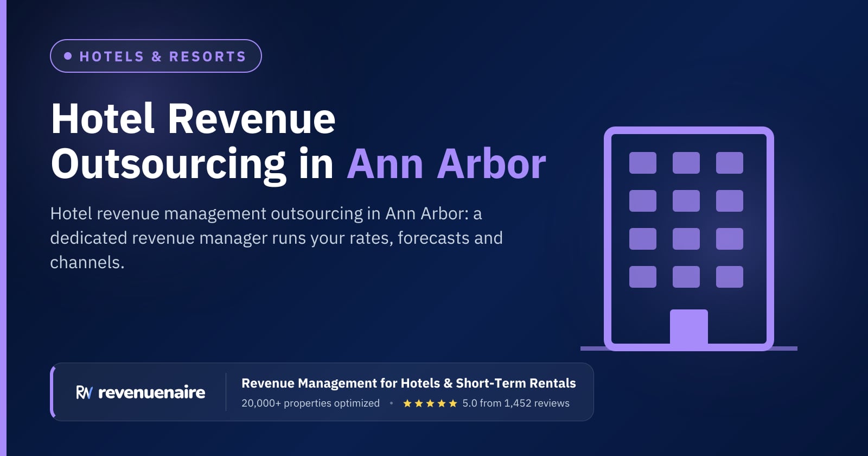Click the hotel building illustration
This screenshot has height=456, width=868.
689,239
